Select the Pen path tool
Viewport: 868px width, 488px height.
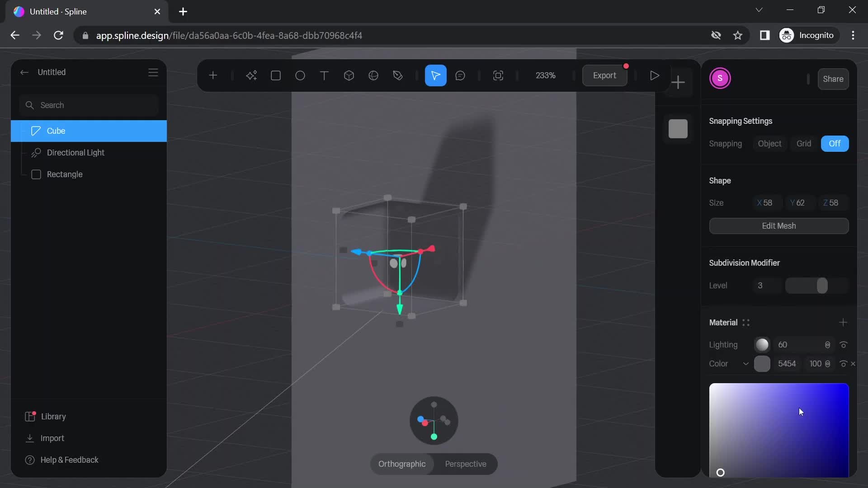[x=398, y=75]
